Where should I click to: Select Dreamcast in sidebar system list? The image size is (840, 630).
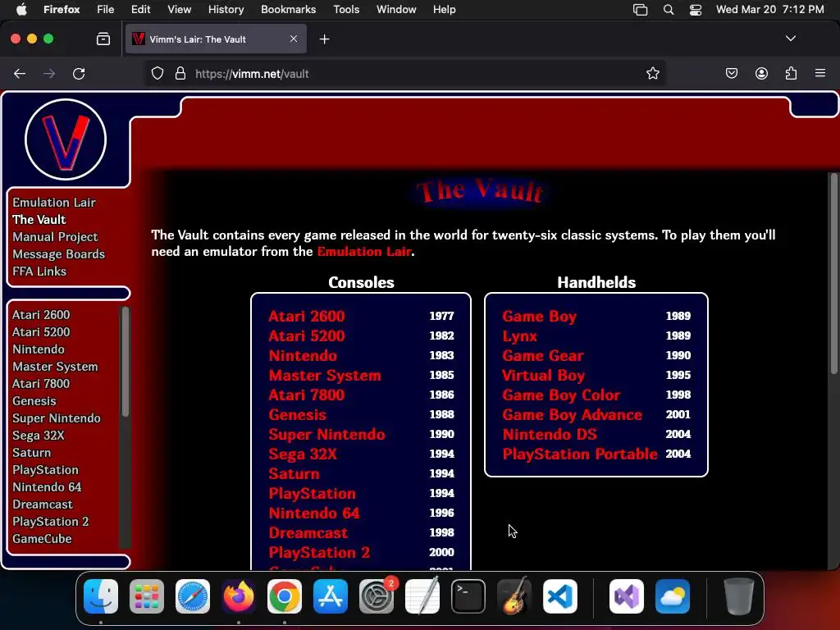[x=43, y=504]
